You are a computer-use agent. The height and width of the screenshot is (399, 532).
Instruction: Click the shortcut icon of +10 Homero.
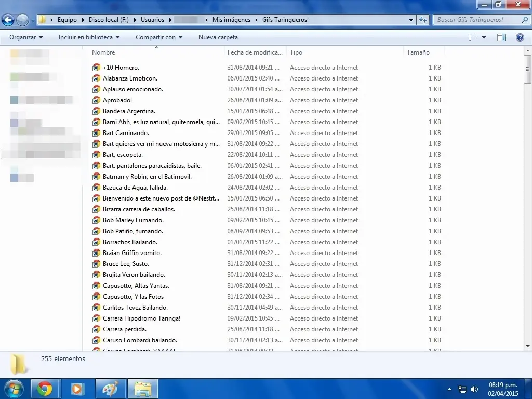(x=96, y=68)
